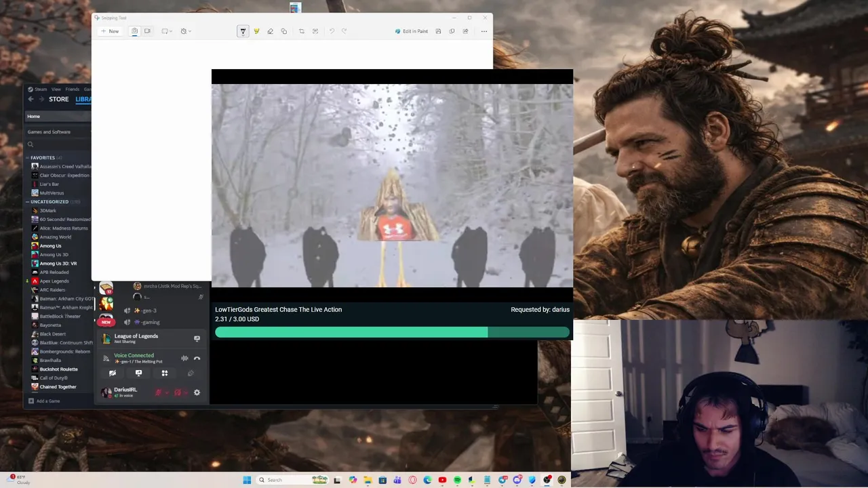868x488 pixels.
Task: Click the green video request progress bar
Action: point(392,332)
